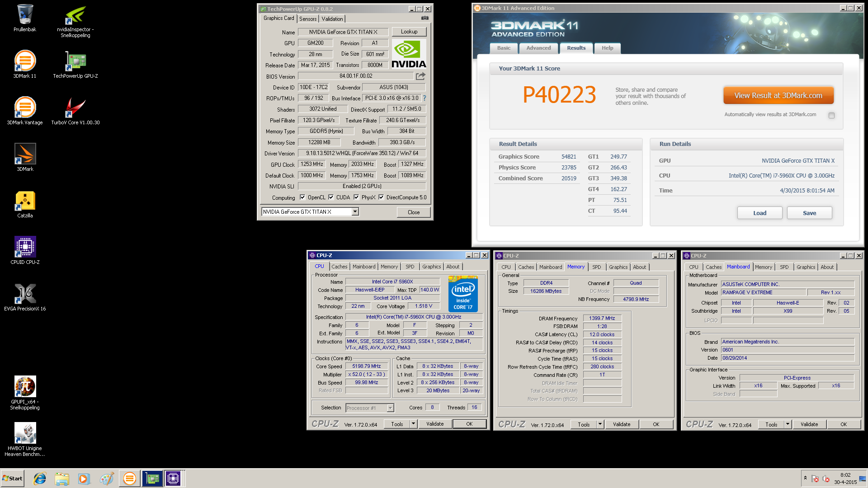Click the GPU name field NVIDIA GeForce GTX TITAN X
This screenshot has height=488, width=868.
tap(343, 32)
